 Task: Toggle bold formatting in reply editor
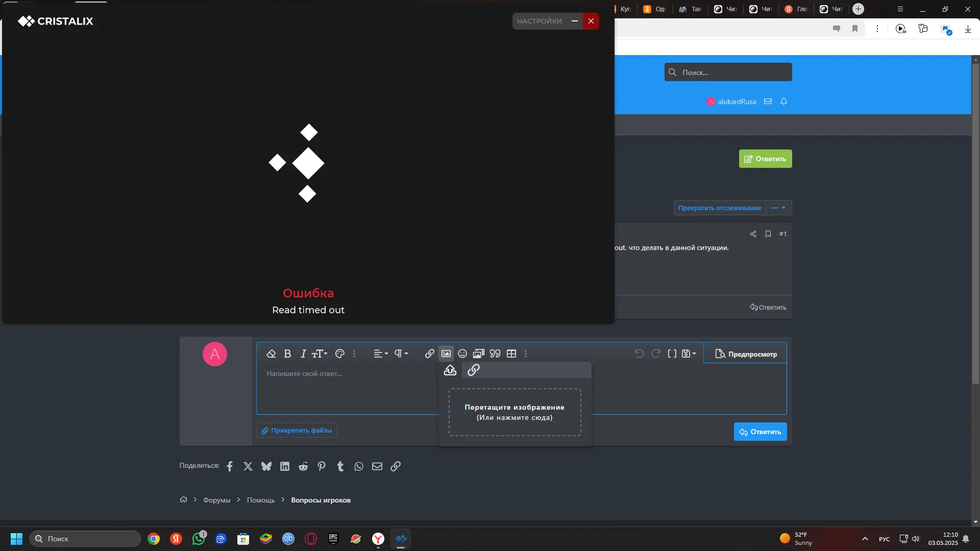(x=287, y=354)
